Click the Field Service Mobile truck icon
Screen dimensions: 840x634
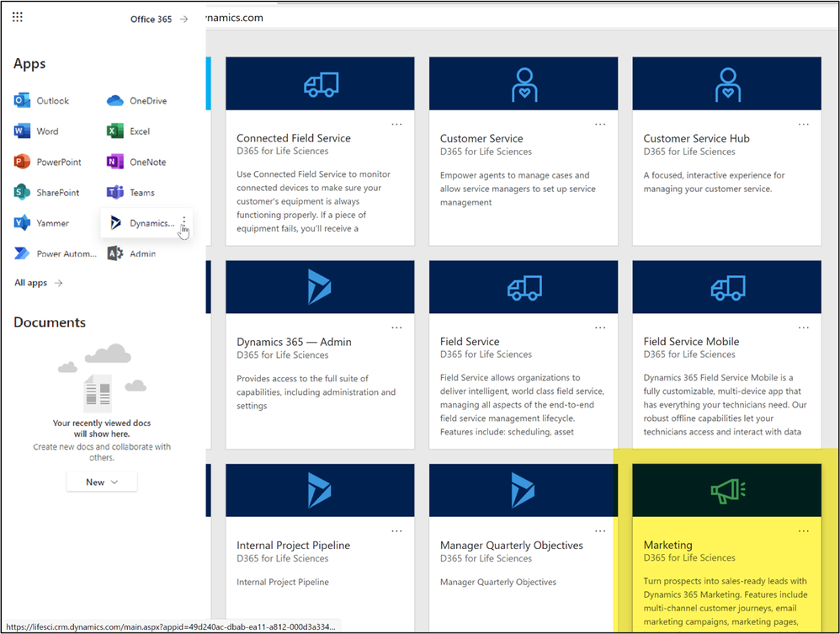coord(728,288)
